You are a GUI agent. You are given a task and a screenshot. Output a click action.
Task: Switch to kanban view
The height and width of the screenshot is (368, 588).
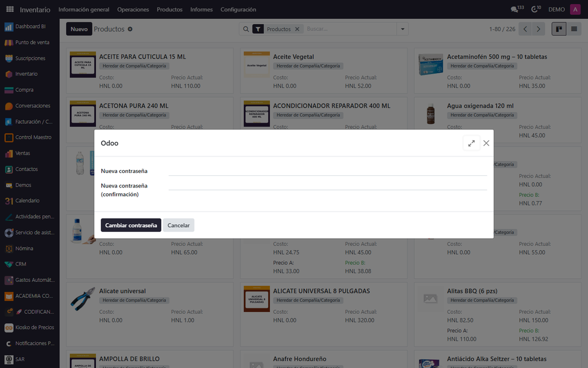coord(559,29)
